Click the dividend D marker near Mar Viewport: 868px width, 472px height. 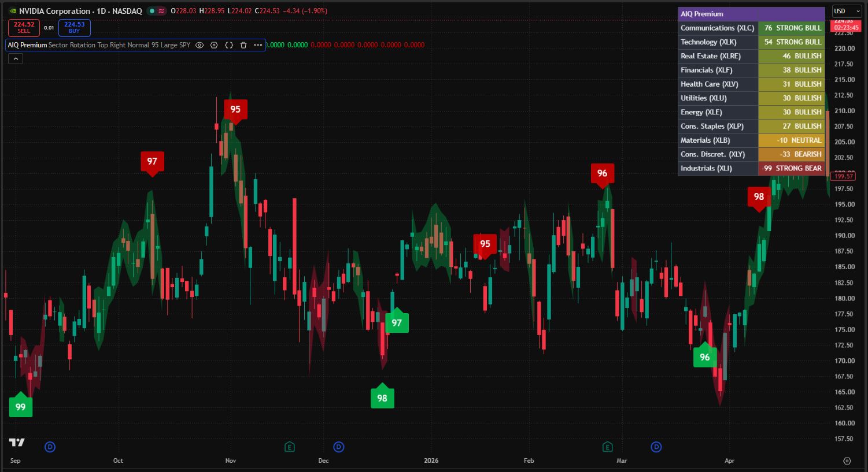pyautogui.click(x=656, y=447)
